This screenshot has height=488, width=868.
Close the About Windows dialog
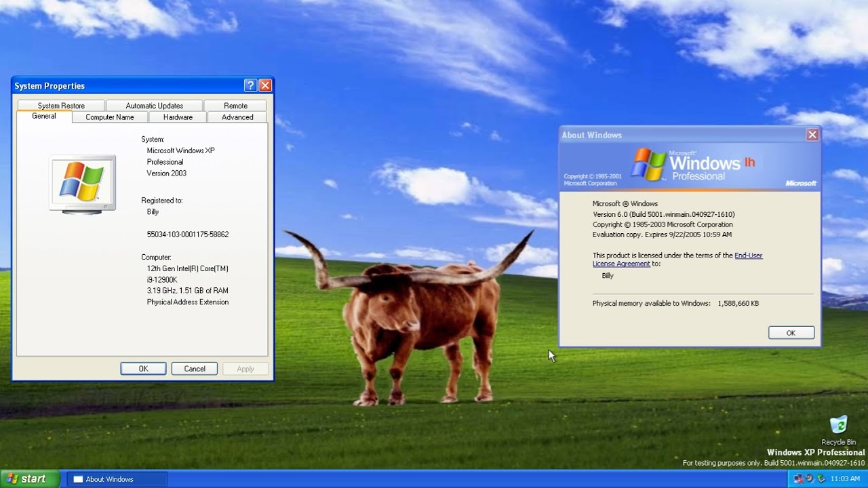click(x=812, y=135)
